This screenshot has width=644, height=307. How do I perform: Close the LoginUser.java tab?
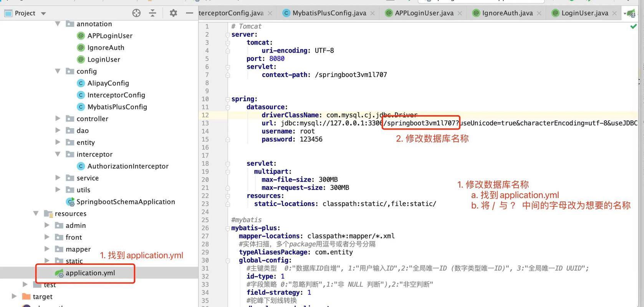[x=614, y=13]
